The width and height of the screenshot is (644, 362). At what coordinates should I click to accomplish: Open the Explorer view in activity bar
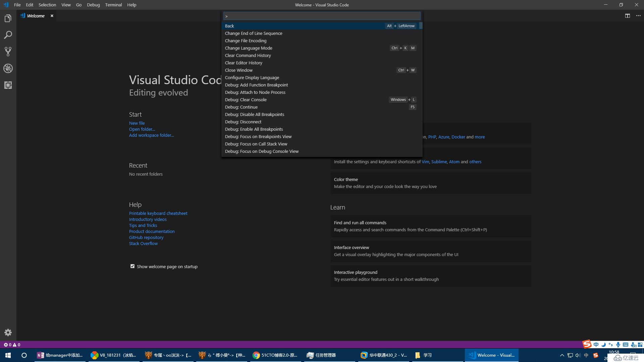[x=8, y=18]
